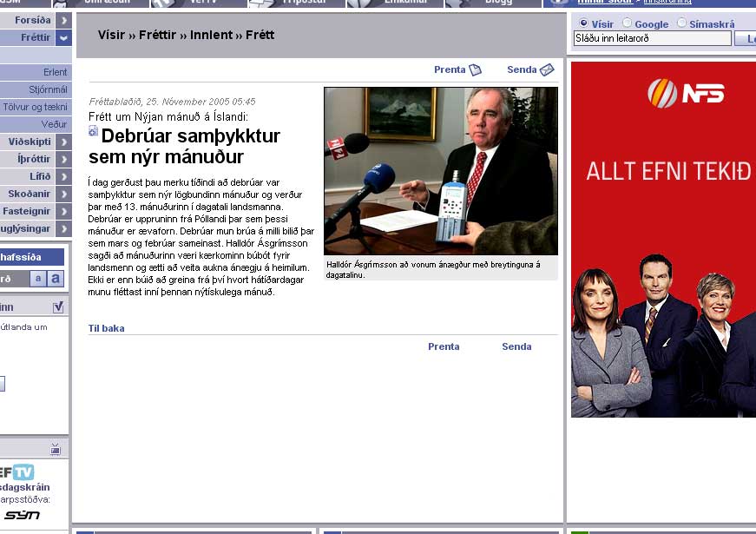This screenshot has width=756, height=534.
Task: Click the printer icon beside the top Prenta
Action: [x=476, y=70]
